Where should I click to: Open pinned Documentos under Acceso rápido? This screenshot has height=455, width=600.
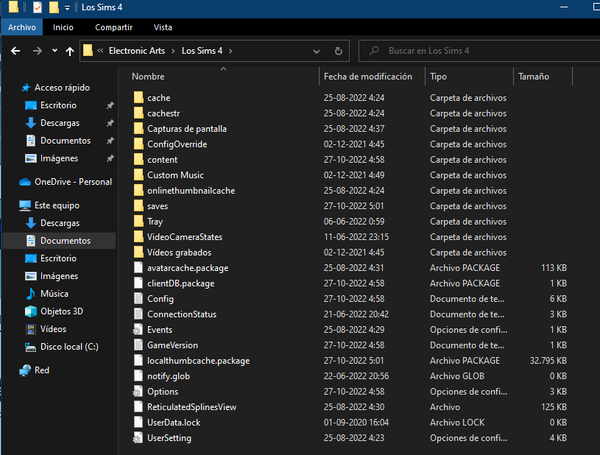[65, 141]
